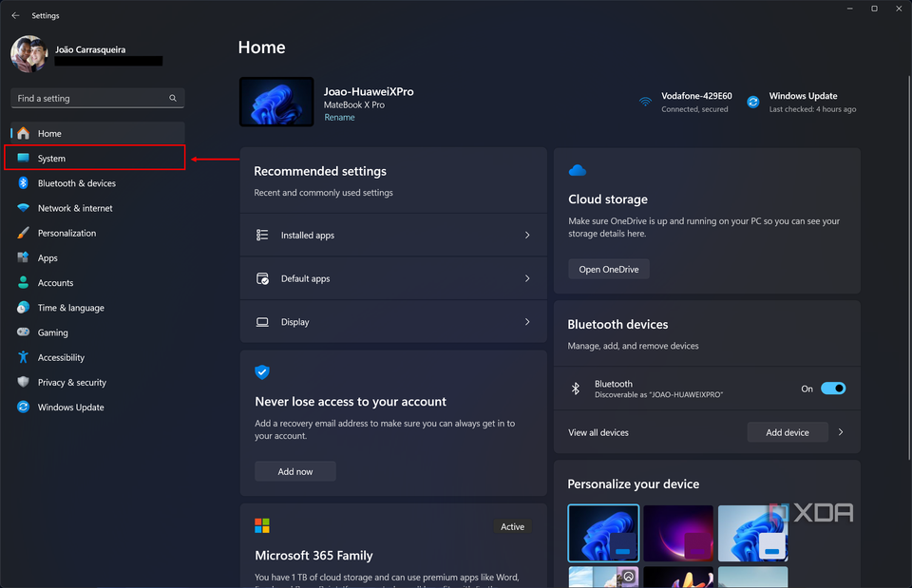The height and width of the screenshot is (588, 912).
Task: Click the back arrow in Settings title bar
Action: point(16,16)
